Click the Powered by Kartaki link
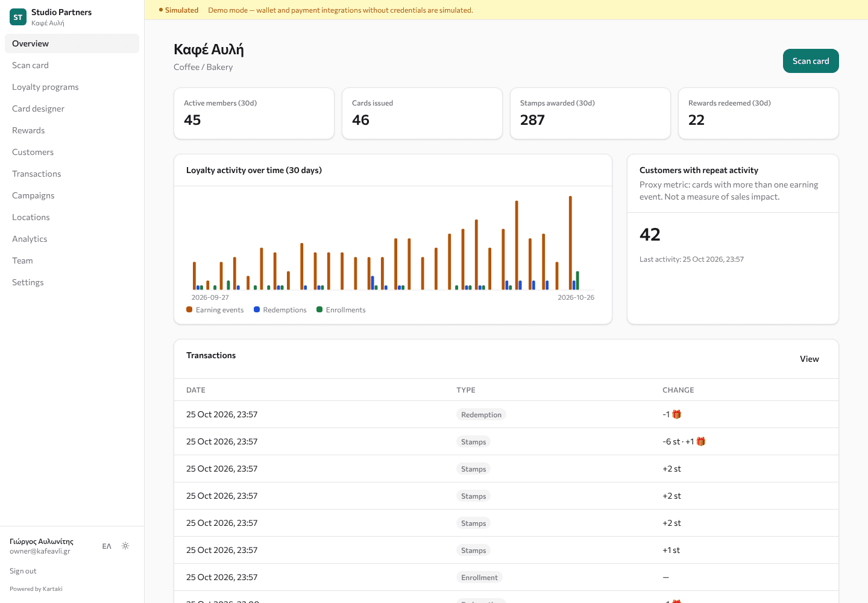The width and height of the screenshot is (868, 603). point(36,589)
